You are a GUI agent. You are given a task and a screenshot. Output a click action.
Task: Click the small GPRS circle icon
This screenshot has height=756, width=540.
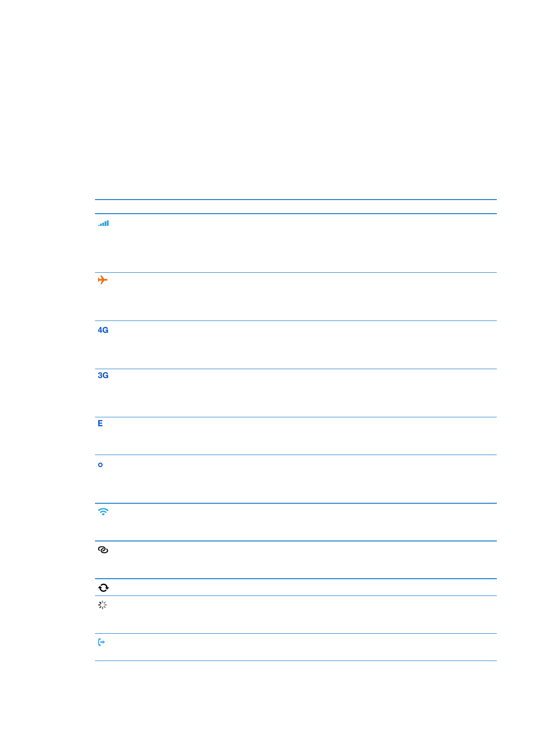point(100,465)
